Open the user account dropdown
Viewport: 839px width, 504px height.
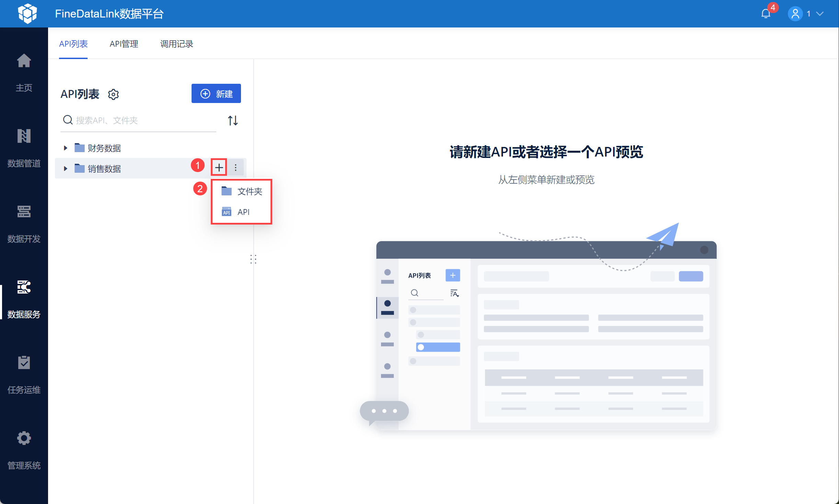(806, 14)
